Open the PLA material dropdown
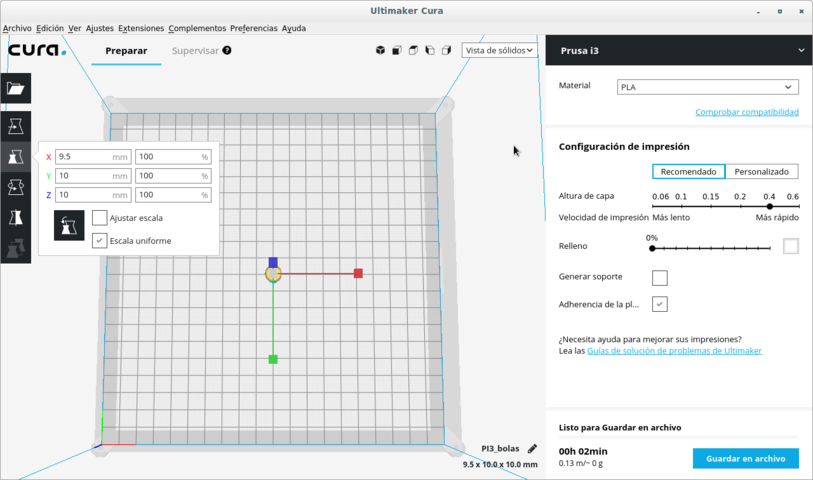 pos(707,87)
